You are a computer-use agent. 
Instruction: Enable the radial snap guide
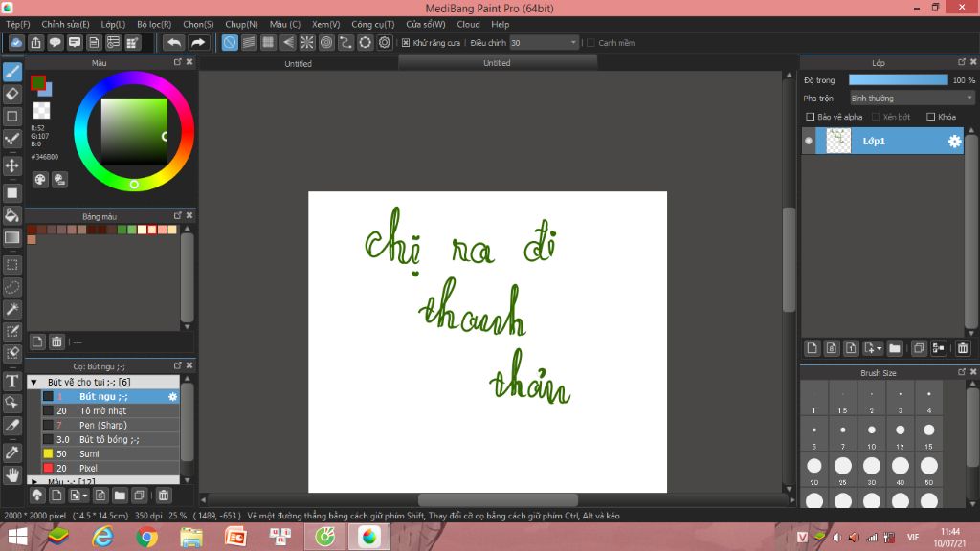coord(307,42)
